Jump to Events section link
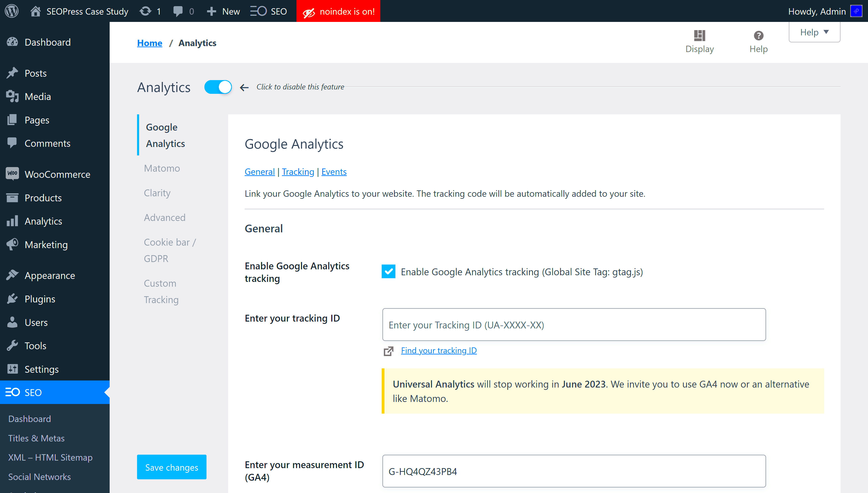 click(334, 172)
